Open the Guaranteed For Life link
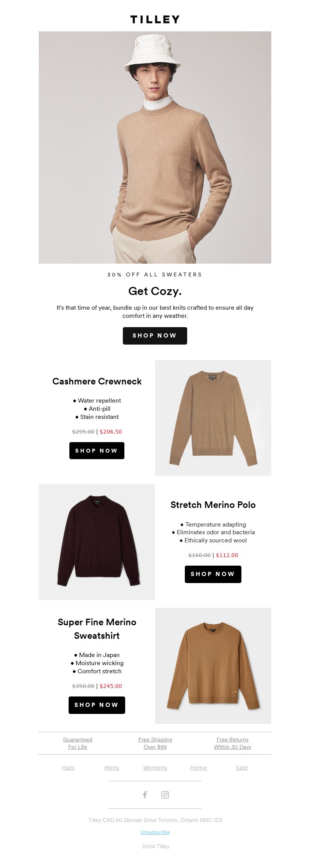 click(x=77, y=743)
